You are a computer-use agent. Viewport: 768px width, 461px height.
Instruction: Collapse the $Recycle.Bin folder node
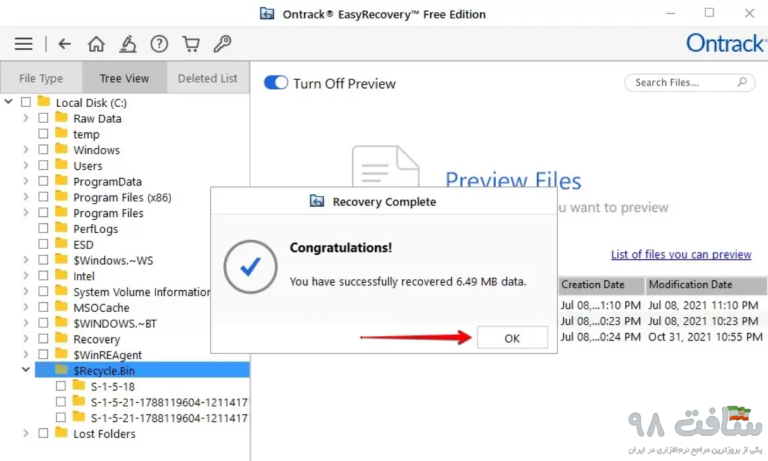(26, 370)
